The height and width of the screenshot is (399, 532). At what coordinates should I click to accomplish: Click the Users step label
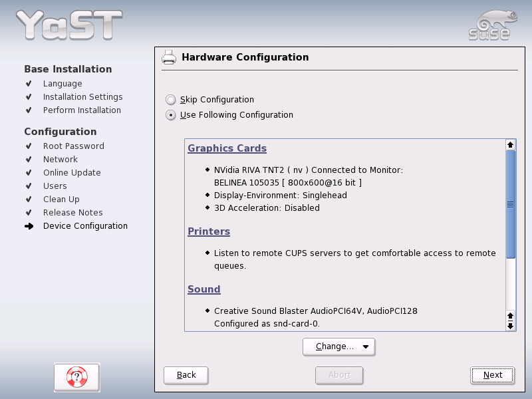pyautogui.click(x=55, y=186)
